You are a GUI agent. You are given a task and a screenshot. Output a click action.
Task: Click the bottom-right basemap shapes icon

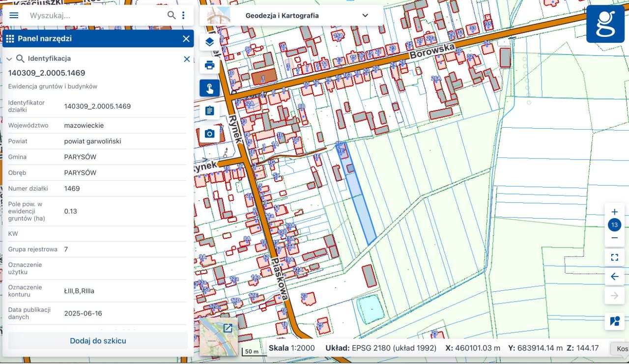click(x=614, y=321)
